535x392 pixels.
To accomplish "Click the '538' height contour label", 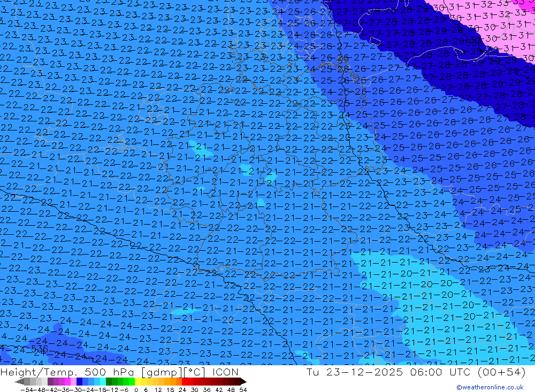I will (474, 42).
